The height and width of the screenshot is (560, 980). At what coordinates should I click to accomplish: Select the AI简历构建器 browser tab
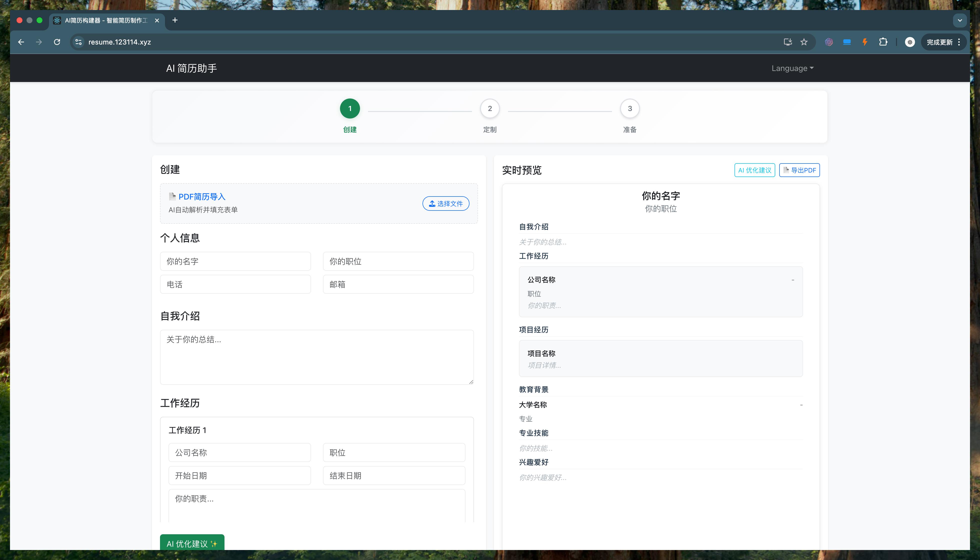pyautogui.click(x=107, y=20)
